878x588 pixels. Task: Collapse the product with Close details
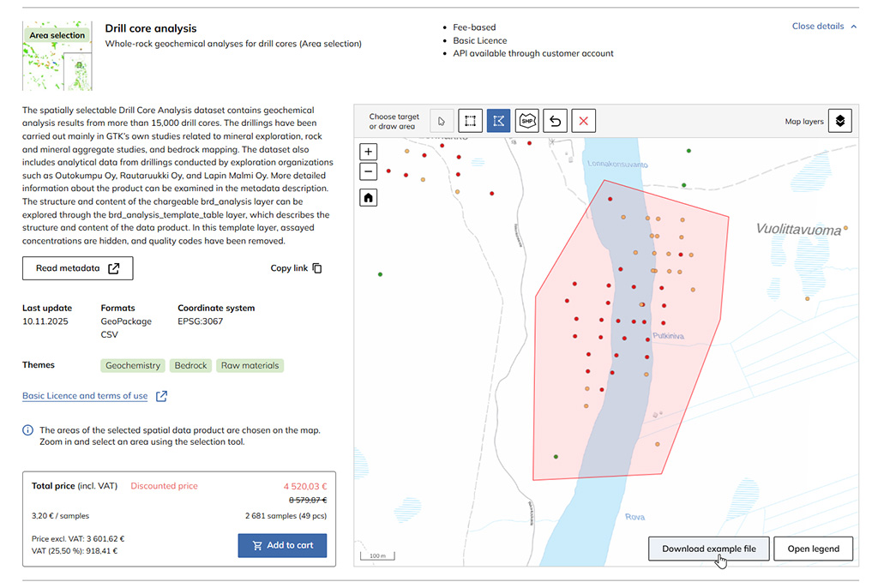(824, 27)
